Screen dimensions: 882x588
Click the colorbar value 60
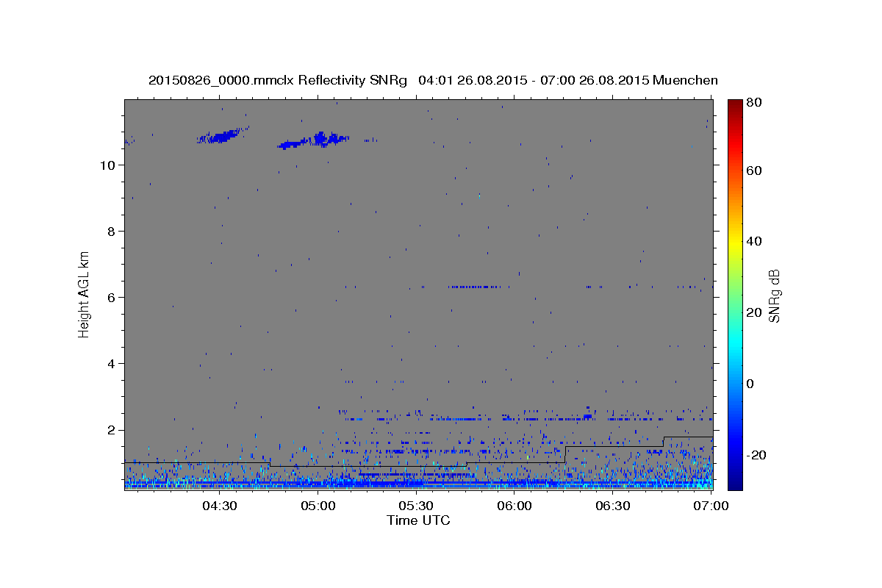coord(756,171)
